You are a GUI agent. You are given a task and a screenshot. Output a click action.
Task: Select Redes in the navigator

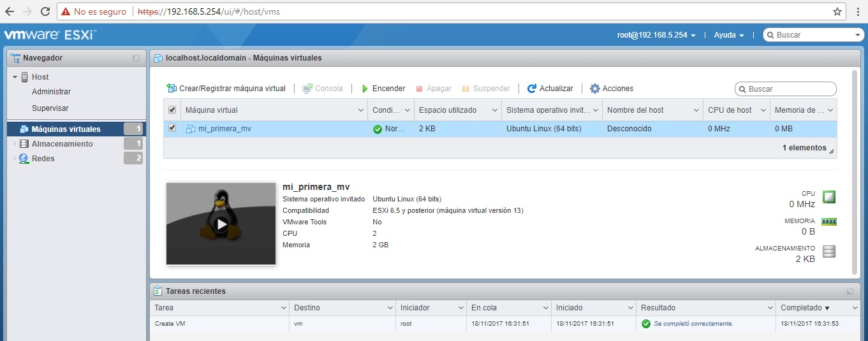[43, 159]
